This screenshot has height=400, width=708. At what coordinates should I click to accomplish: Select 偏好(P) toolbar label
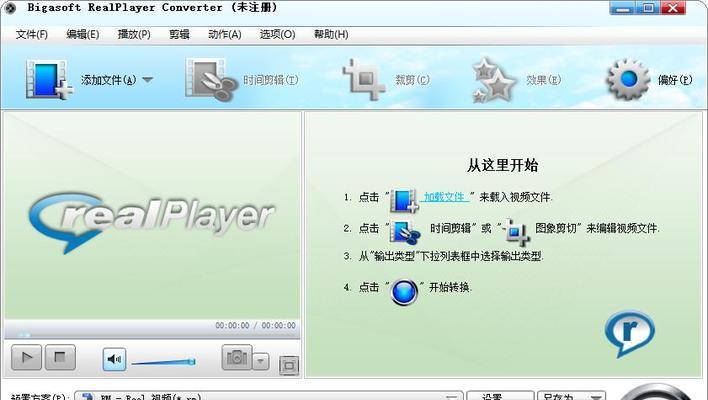click(x=675, y=80)
